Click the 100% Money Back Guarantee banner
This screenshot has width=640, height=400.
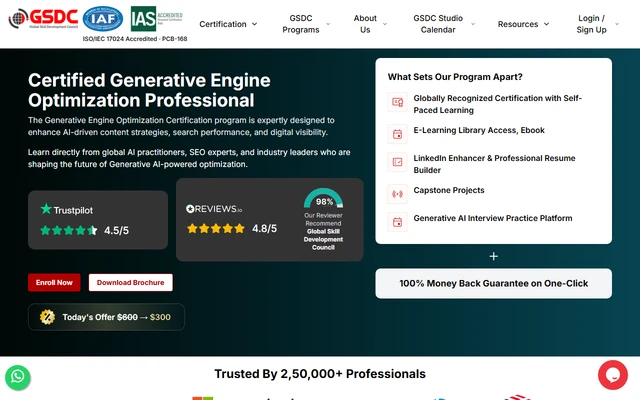pyautogui.click(x=493, y=283)
